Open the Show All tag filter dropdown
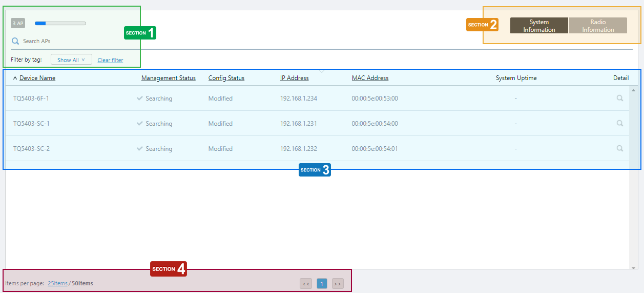 (x=71, y=60)
